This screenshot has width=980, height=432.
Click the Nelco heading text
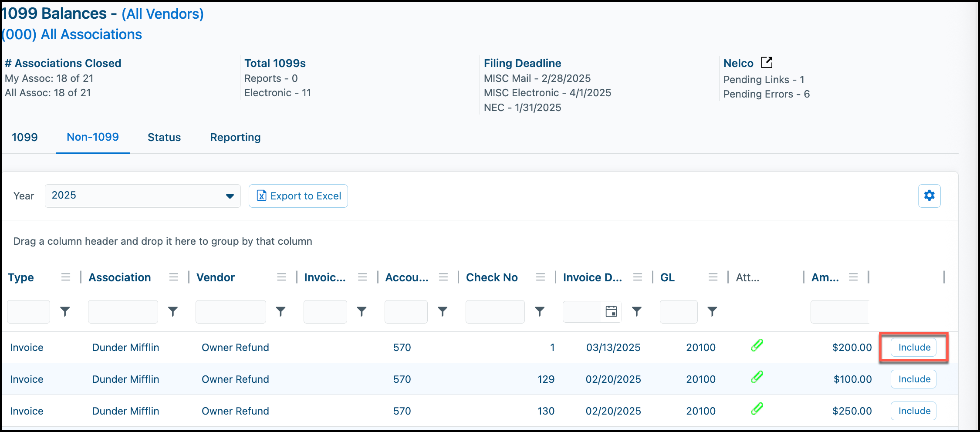pyautogui.click(x=738, y=63)
